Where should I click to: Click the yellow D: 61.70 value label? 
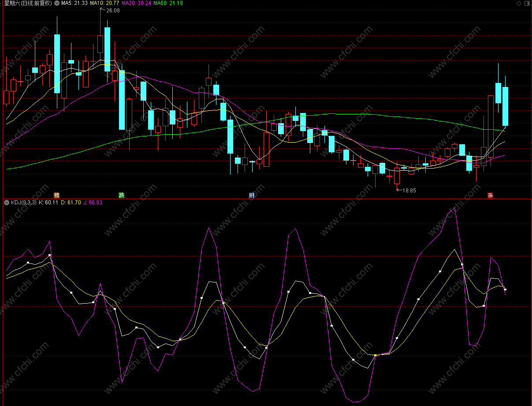71,203
